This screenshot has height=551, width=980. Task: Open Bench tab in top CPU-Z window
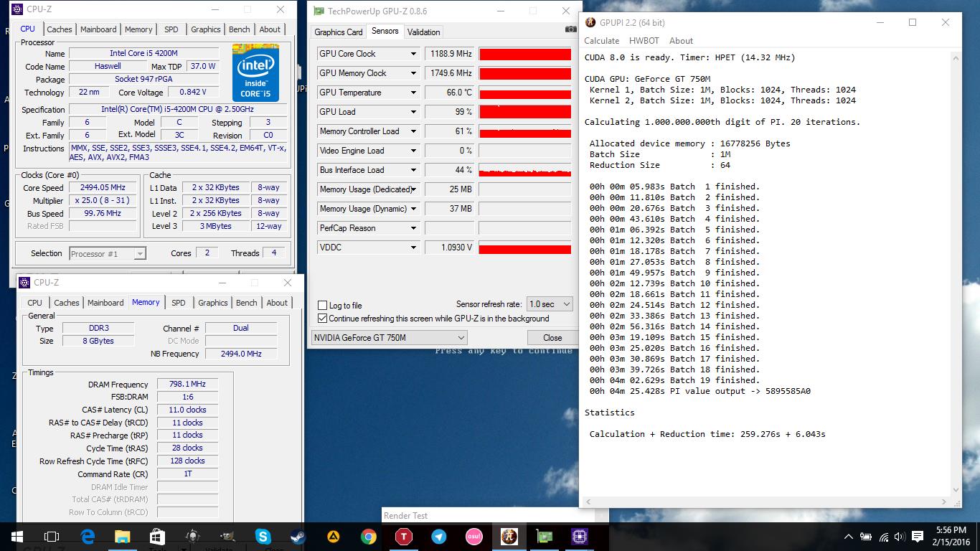click(240, 29)
